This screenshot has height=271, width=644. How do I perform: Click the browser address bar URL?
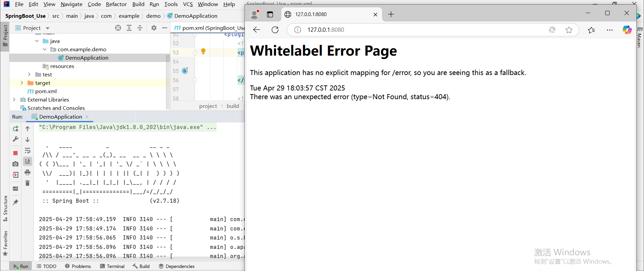(326, 30)
